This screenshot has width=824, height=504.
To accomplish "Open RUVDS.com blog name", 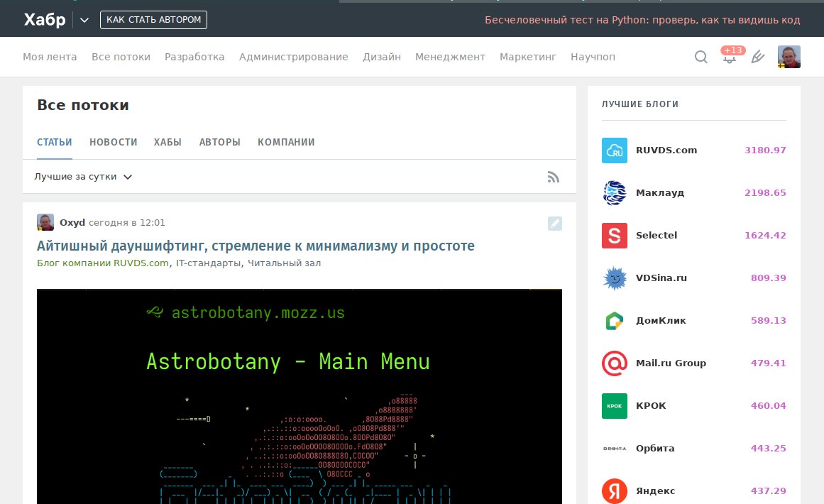I will 666,150.
